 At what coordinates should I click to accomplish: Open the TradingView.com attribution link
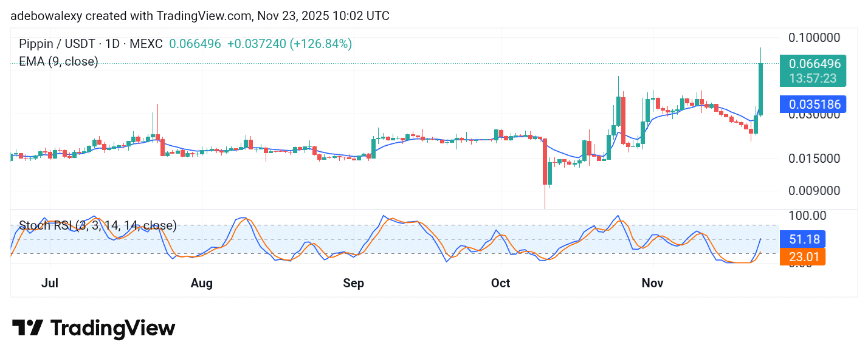pyautogui.click(x=201, y=15)
